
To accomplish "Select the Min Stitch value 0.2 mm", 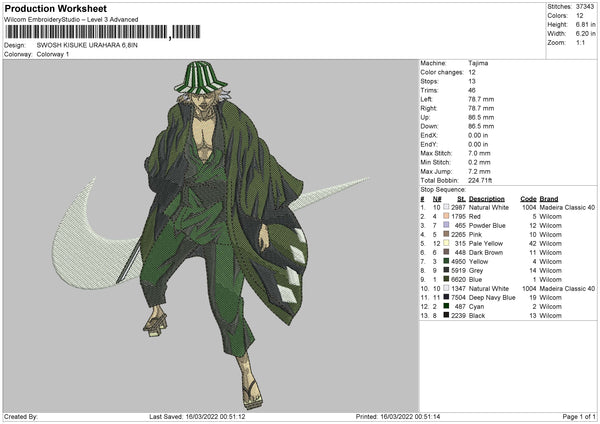I will [x=479, y=162].
